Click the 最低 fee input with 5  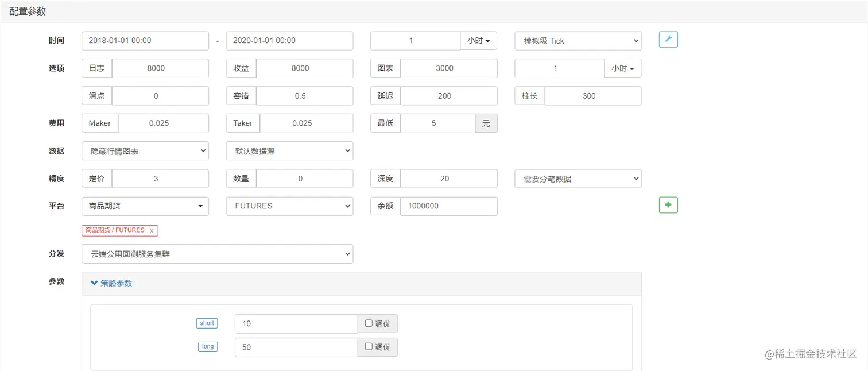point(438,123)
